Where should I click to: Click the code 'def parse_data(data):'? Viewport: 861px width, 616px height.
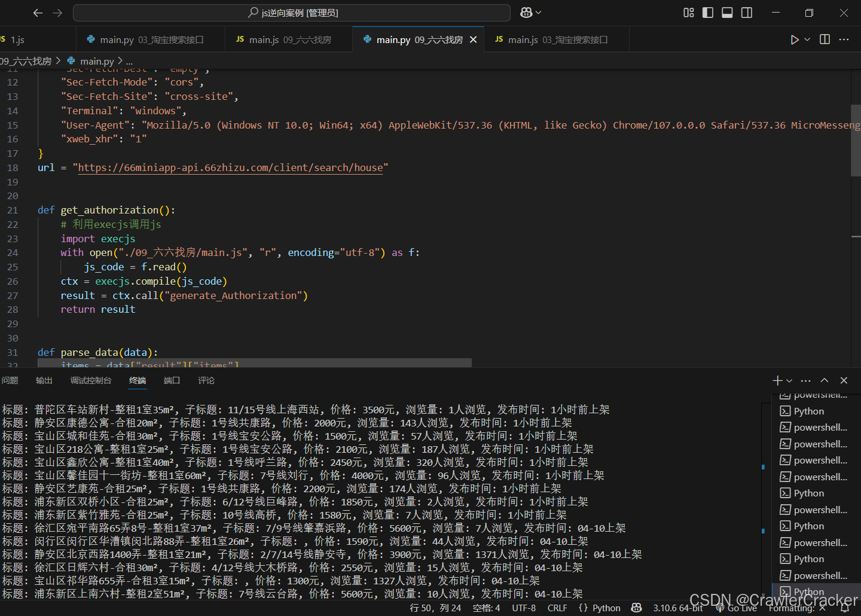98,352
